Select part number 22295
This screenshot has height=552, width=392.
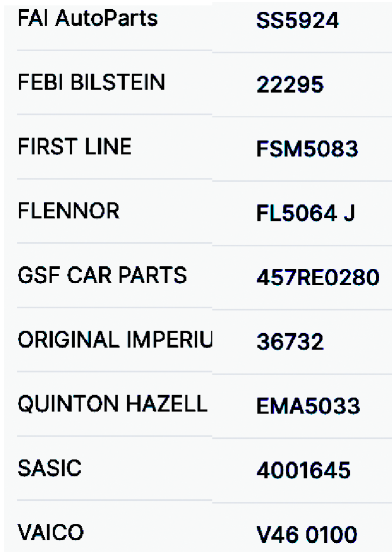coord(290,85)
